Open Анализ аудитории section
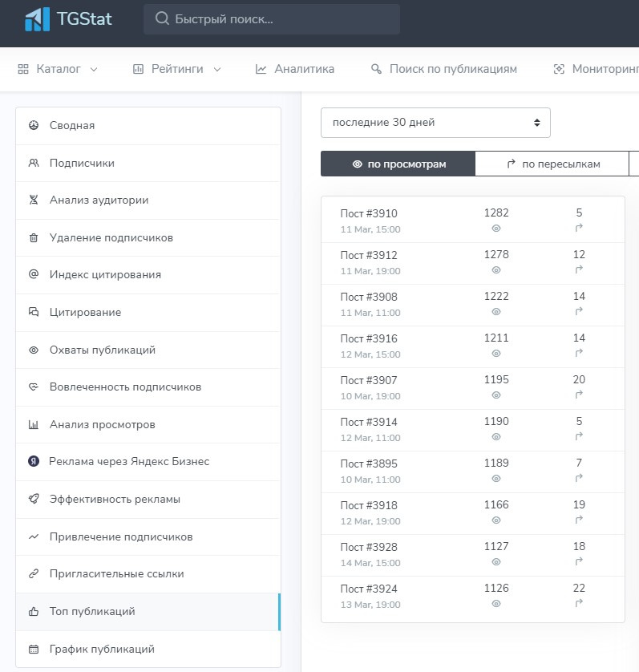This screenshot has height=672, width=639. (x=148, y=200)
